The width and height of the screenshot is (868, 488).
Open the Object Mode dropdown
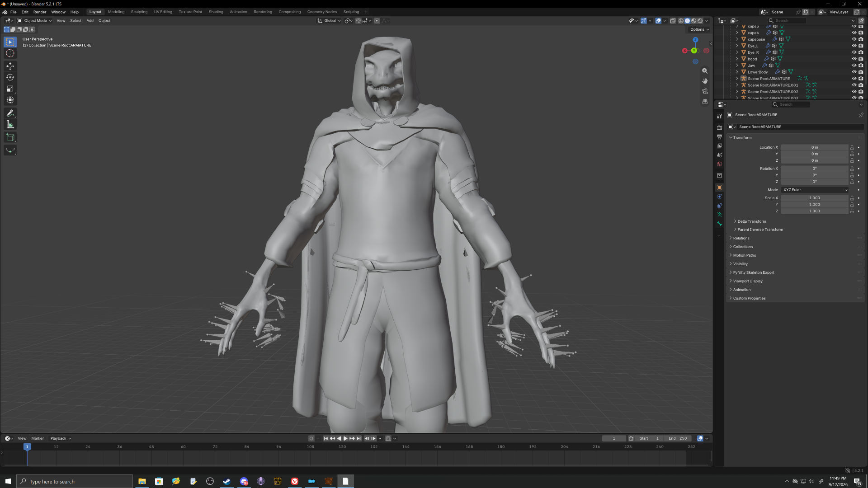tap(35, 21)
